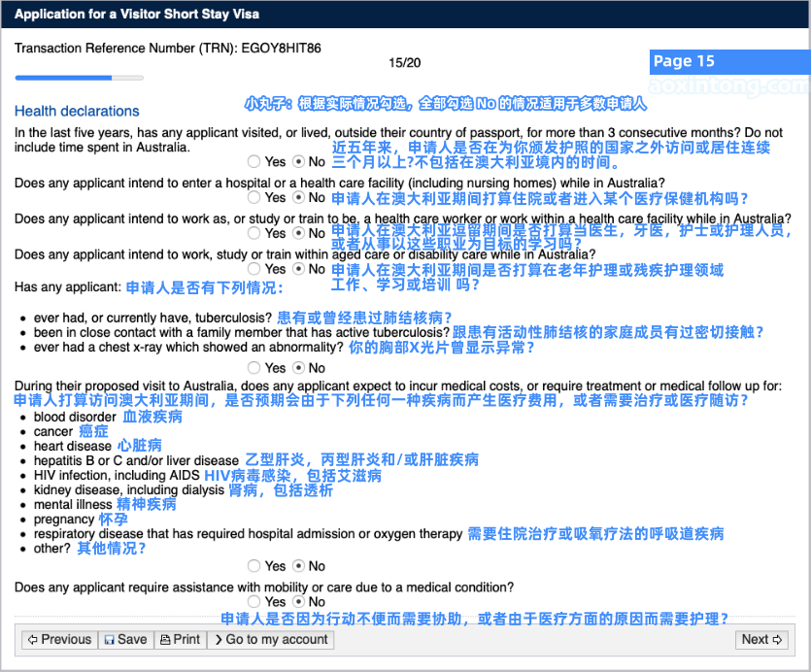Click the Save button with floppy icon
The width and height of the screenshot is (811, 672).
click(x=125, y=639)
